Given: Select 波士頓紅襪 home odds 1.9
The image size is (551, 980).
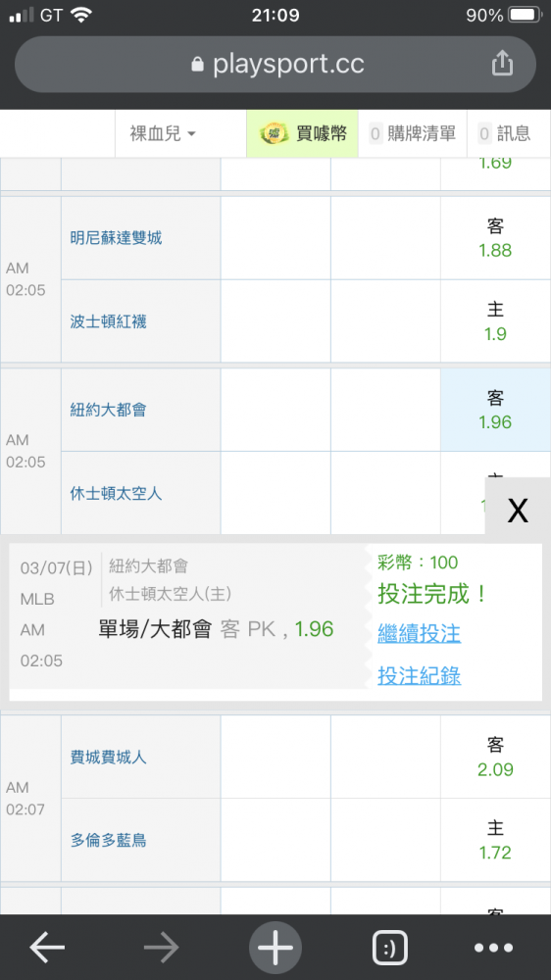Looking at the screenshot, I should click(495, 321).
